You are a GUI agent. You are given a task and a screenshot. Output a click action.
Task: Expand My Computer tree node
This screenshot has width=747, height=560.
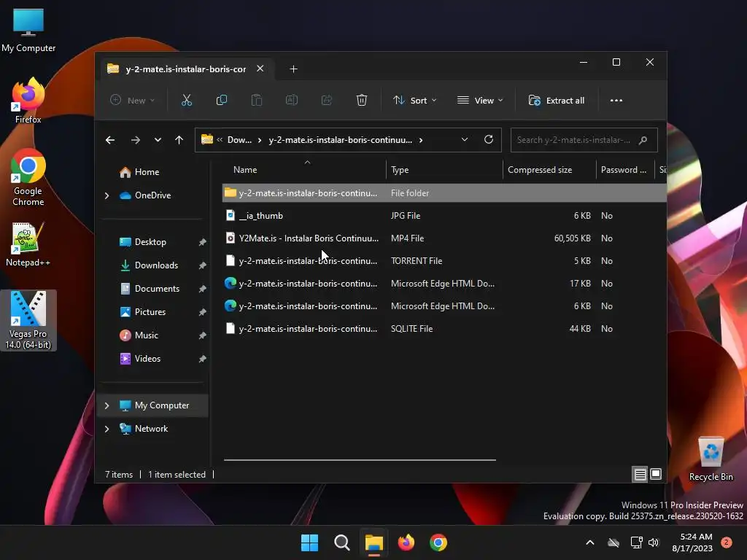point(107,405)
